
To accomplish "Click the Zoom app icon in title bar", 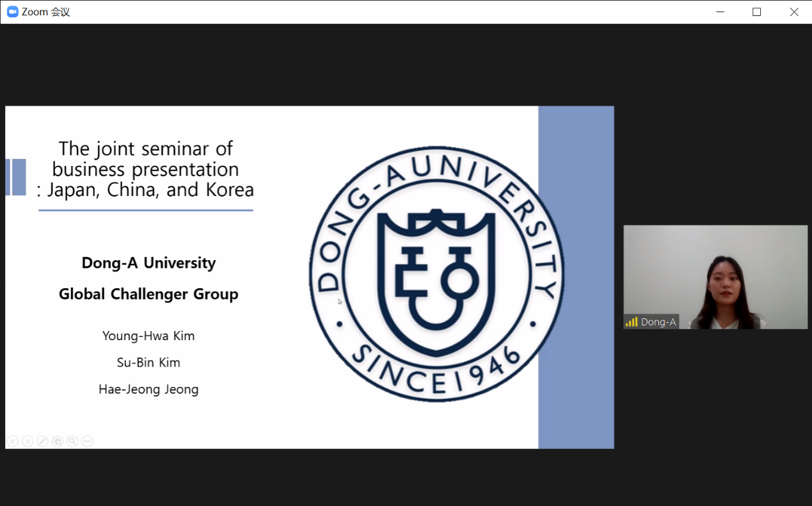I will pos(12,12).
